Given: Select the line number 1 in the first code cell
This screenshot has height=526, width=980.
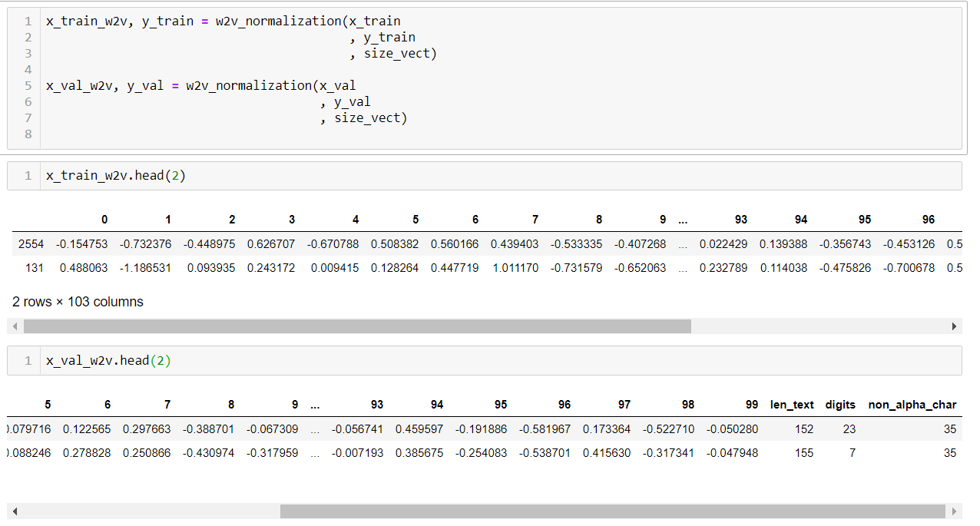Looking at the screenshot, I should coord(28,21).
